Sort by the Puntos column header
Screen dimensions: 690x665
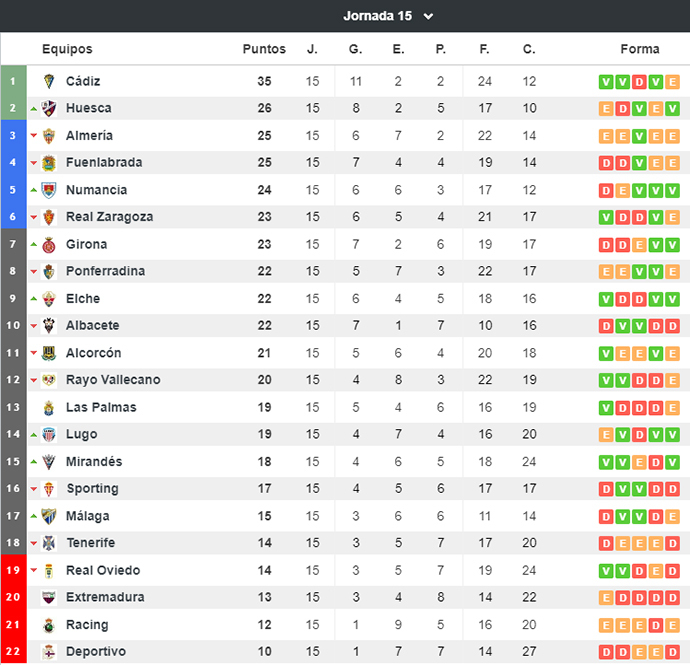click(x=264, y=49)
